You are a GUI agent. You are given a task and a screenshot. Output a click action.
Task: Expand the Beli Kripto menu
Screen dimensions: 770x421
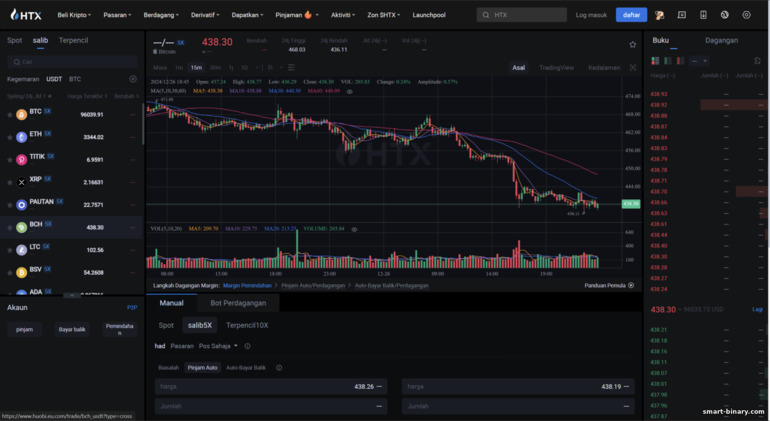[x=74, y=15]
